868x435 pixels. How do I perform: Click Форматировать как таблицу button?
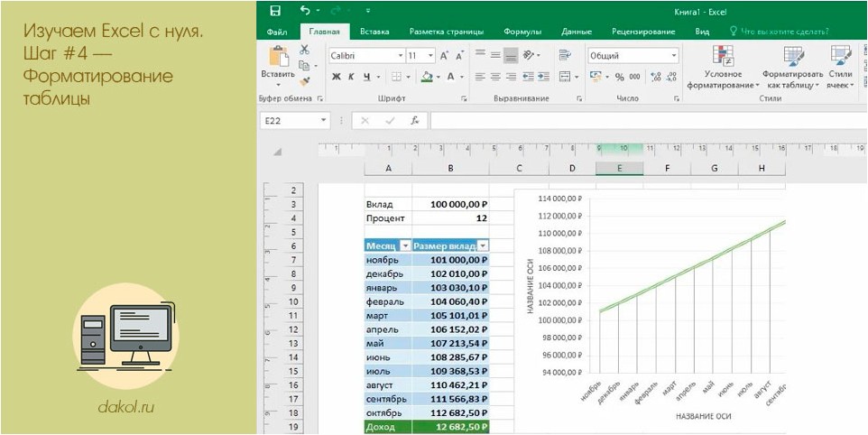click(793, 67)
